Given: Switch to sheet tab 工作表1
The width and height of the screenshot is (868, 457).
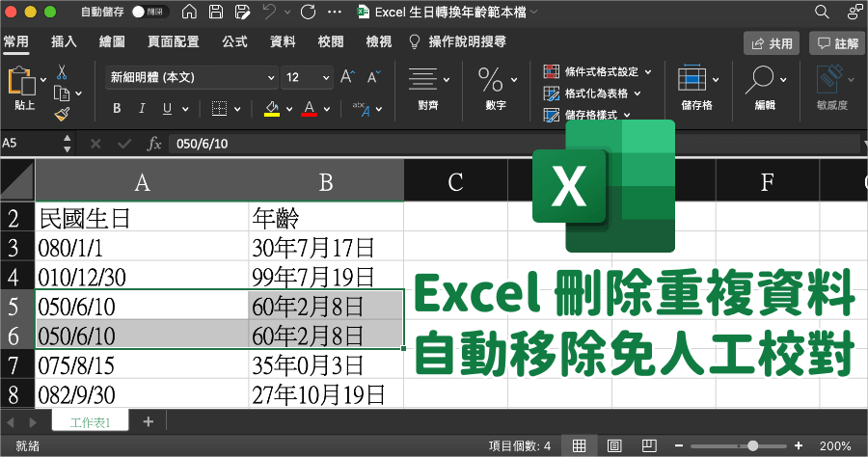Looking at the screenshot, I should click(91, 422).
